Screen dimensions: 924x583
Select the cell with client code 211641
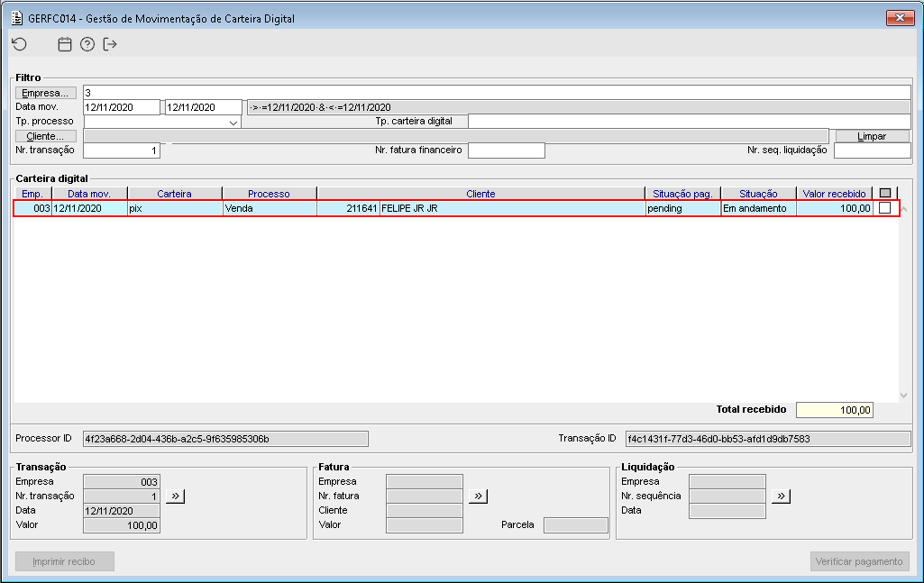tap(348, 208)
